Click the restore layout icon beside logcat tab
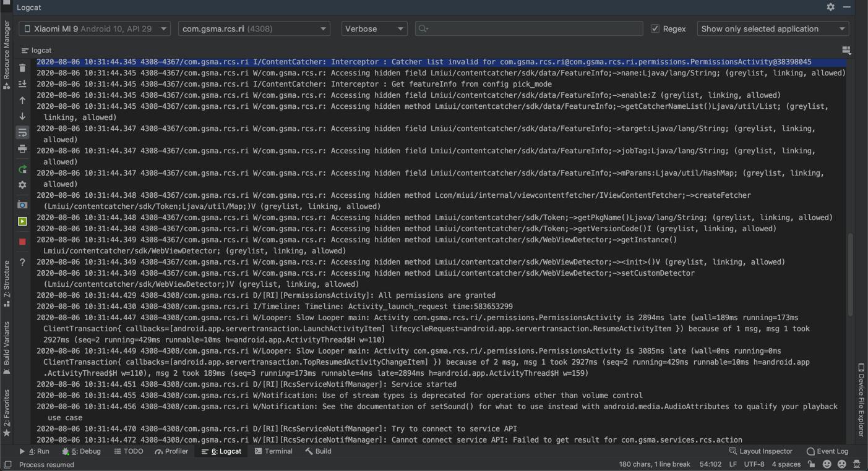 pyautogui.click(x=846, y=50)
